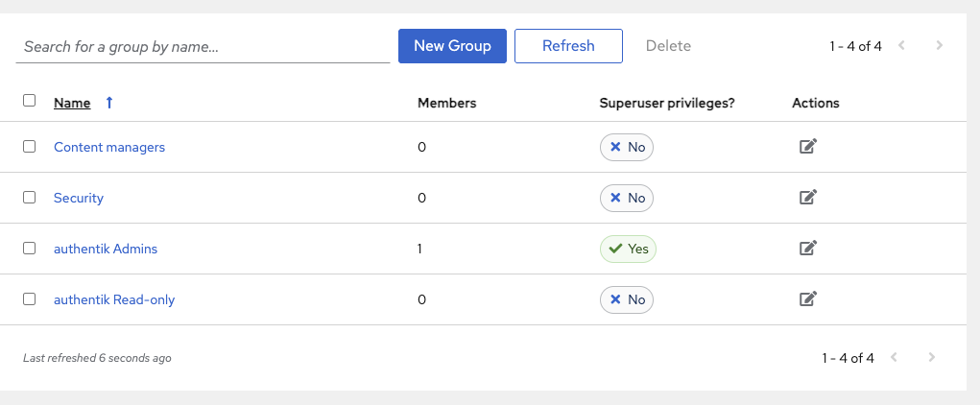
Task: Focus the group name search field
Action: pos(203,46)
